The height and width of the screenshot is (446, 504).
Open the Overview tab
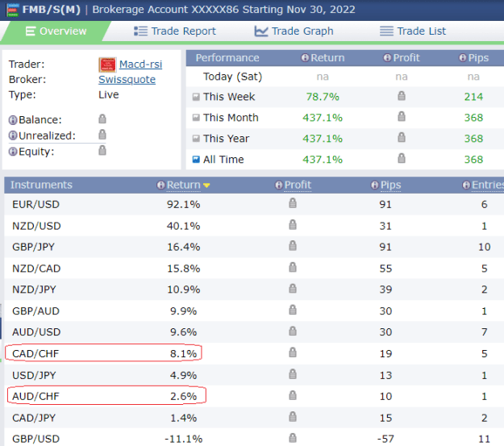click(56, 31)
